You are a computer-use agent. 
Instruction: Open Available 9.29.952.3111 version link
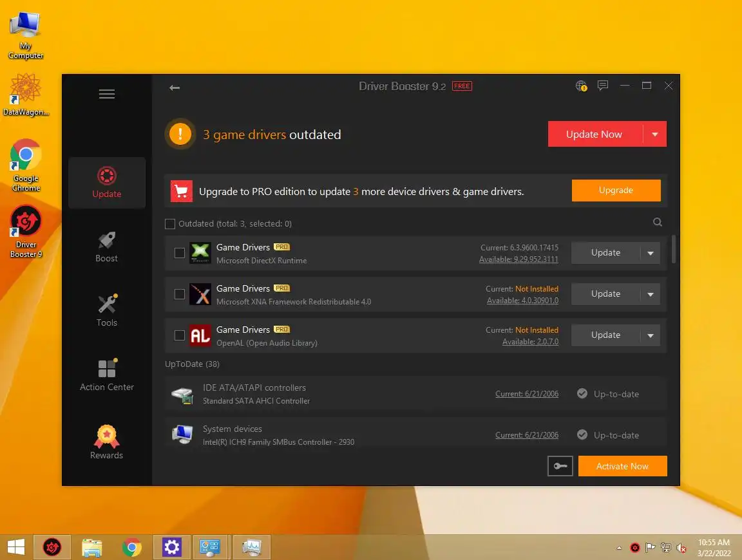pyautogui.click(x=518, y=259)
